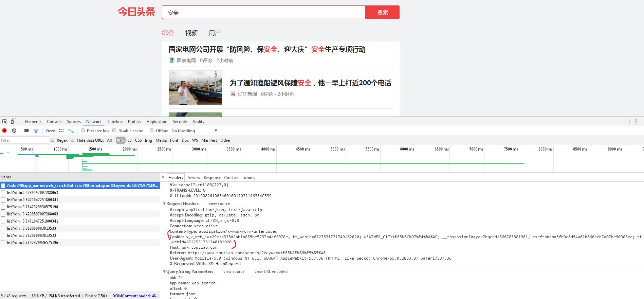Collapse the Request Headers section
The image size is (644, 299).
[164, 204]
